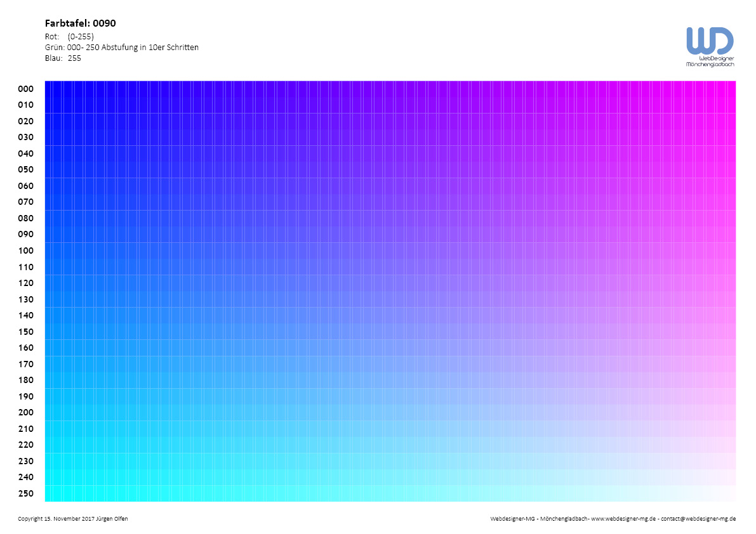Pick the pure blue swatch in row 000

(47, 89)
